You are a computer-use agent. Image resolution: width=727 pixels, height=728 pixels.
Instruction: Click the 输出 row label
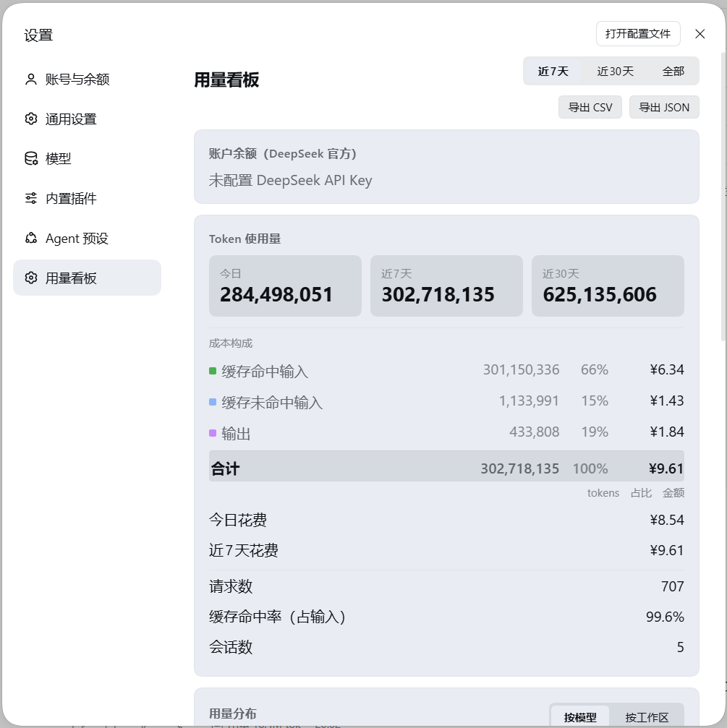(x=236, y=434)
